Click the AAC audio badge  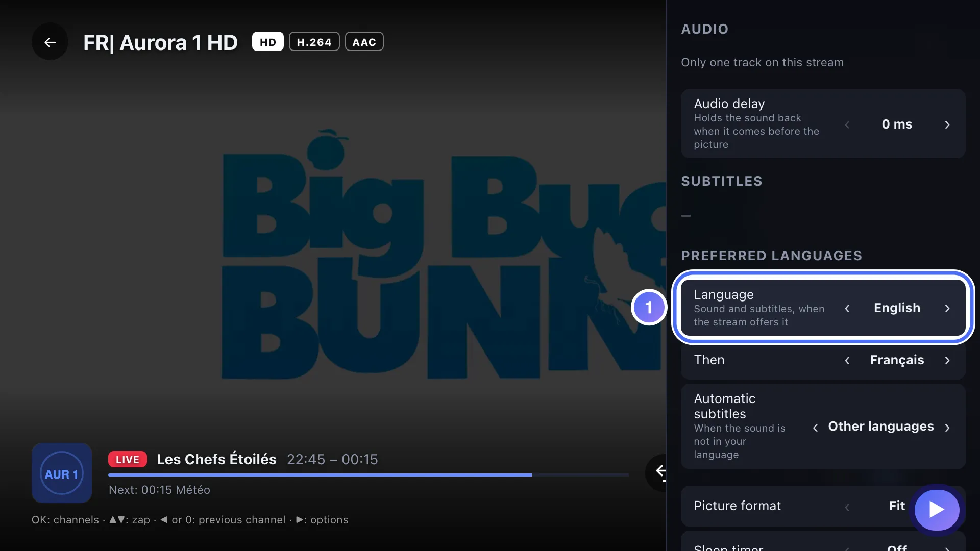click(x=364, y=42)
